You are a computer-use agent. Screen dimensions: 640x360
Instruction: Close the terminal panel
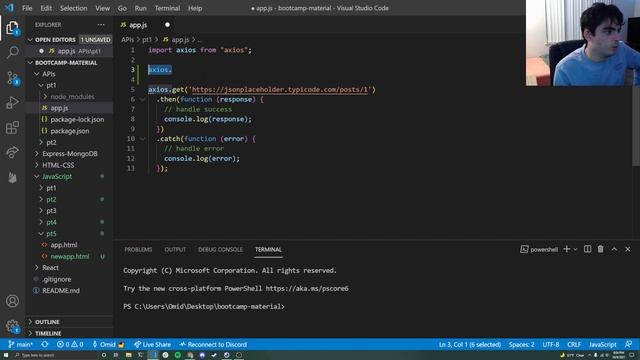click(x=628, y=249)
